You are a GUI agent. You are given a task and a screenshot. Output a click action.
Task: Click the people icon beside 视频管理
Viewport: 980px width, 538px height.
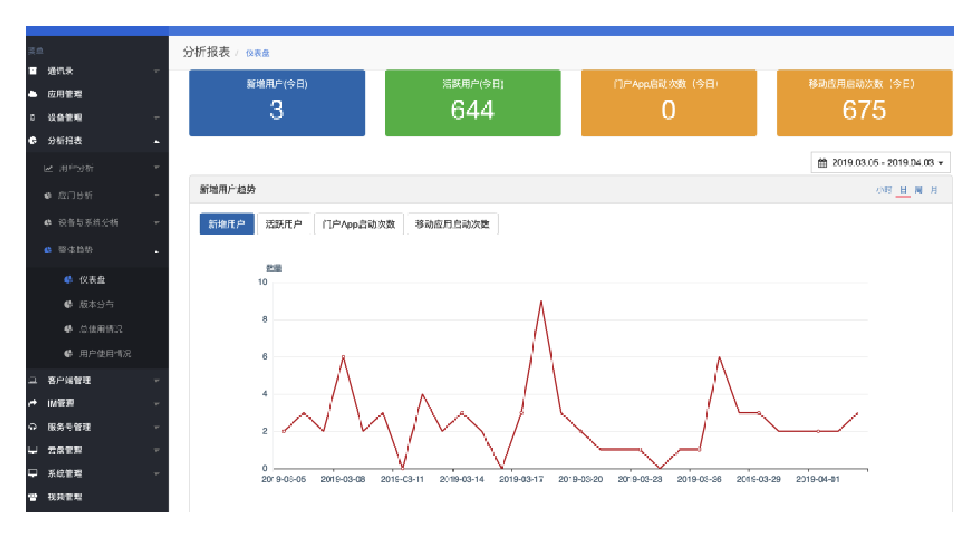click(x=32, y=497)
